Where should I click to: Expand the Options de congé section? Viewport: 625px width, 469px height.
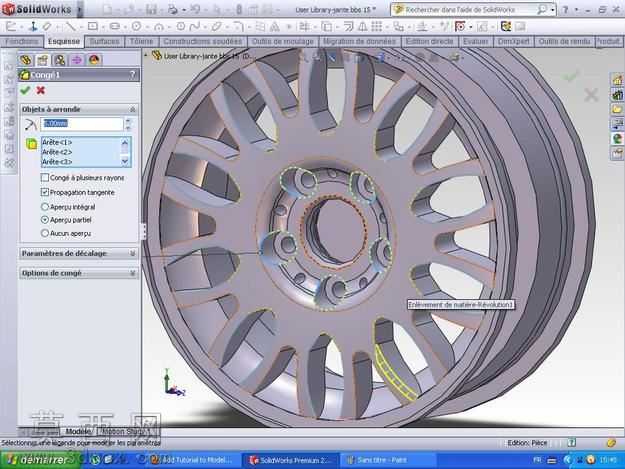[132, 273]
